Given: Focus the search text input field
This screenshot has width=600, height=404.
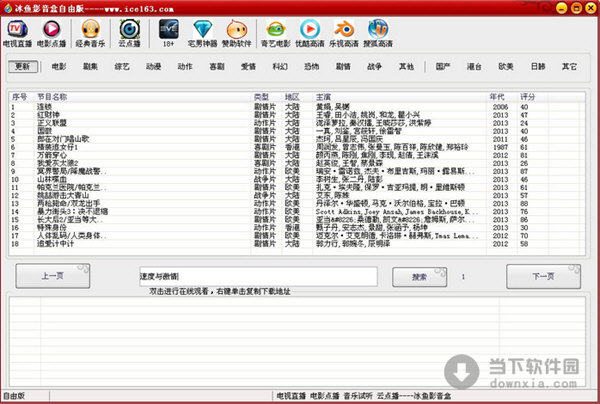Looking at the screenshot, I should coord(257,275).
